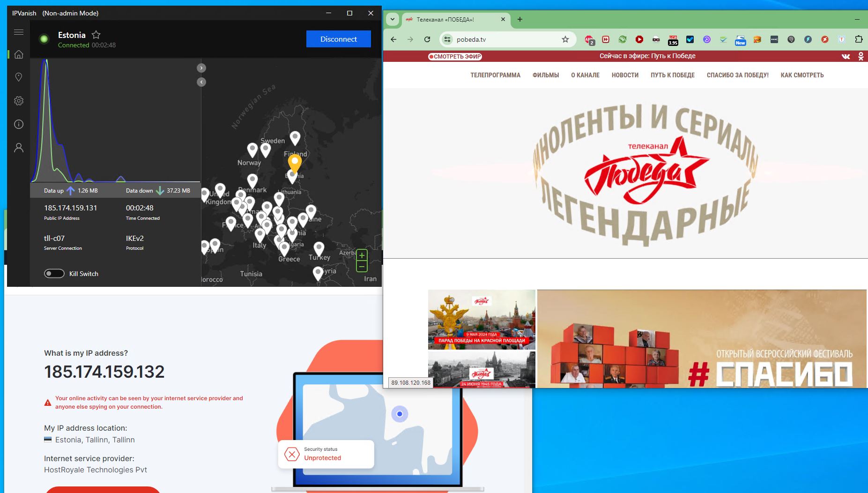The height and width of the screenshot is (493, 868).
Task: Open the Odnoklassniki social link
Action: [x=861, y=56]
